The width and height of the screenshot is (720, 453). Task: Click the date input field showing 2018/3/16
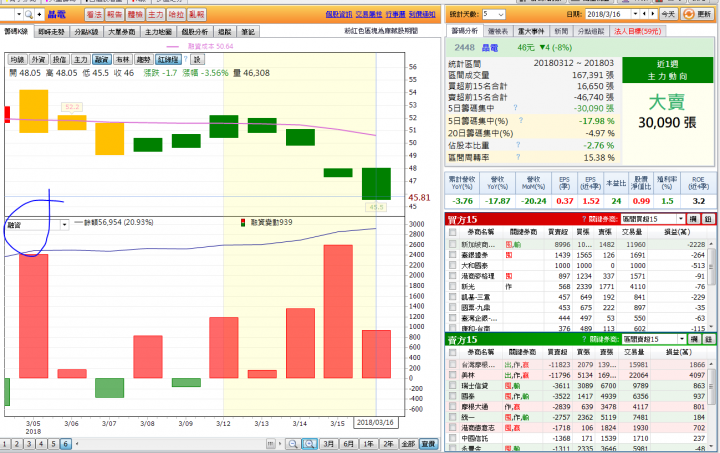click(608, 14)
